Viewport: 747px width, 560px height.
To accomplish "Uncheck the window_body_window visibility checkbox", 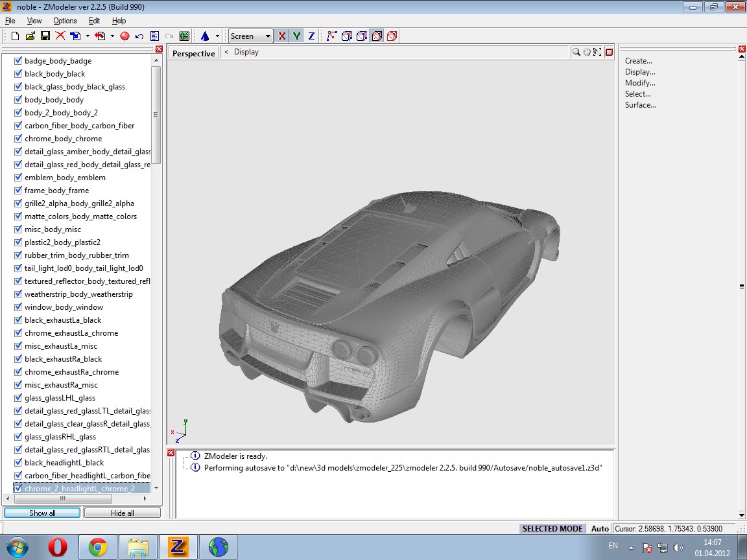I will pyautogui.click(x=18, y=307).
